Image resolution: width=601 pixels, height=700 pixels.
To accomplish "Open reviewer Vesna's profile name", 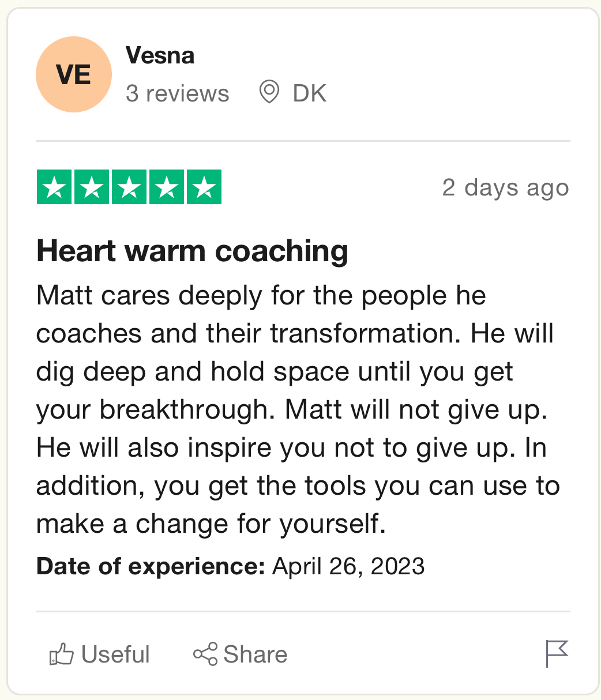I will click(x=160, y=55).
